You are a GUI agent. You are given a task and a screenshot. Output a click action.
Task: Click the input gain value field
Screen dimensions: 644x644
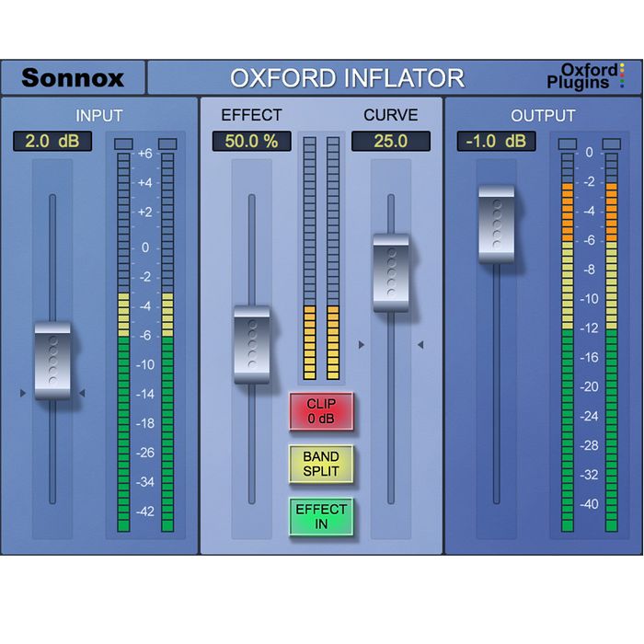point(52,142)
